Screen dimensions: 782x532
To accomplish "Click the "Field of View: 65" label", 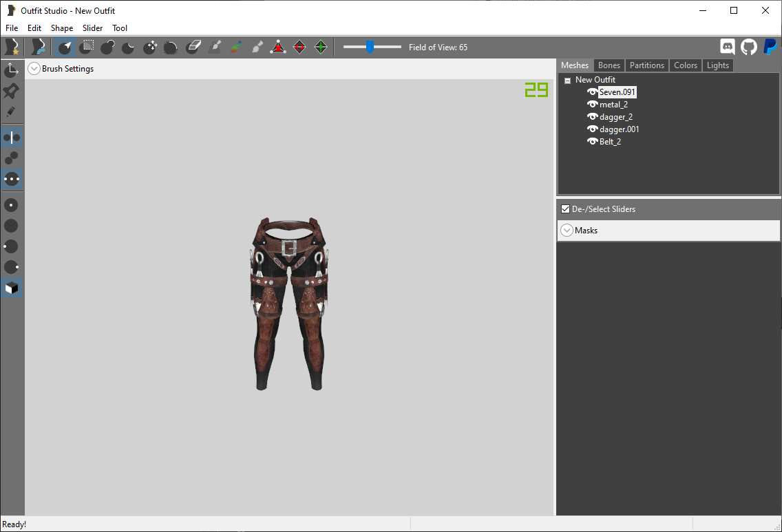I will (x=438, y=47).
